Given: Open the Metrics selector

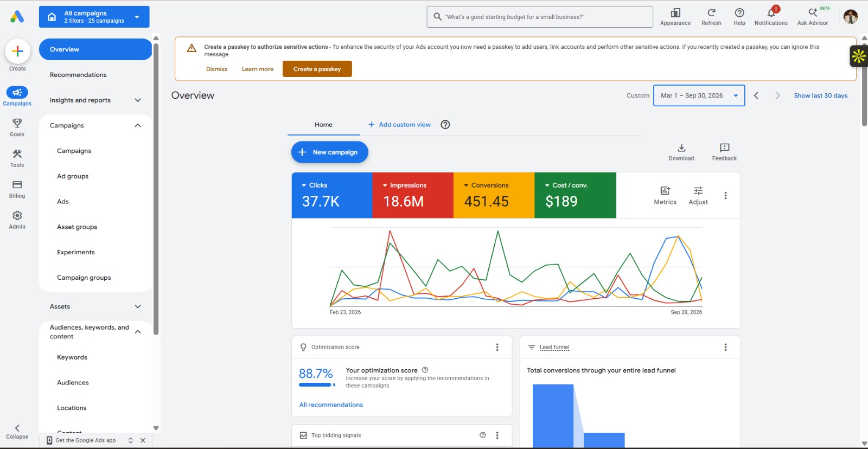Looking at the screenshot, I should [665, 195].
